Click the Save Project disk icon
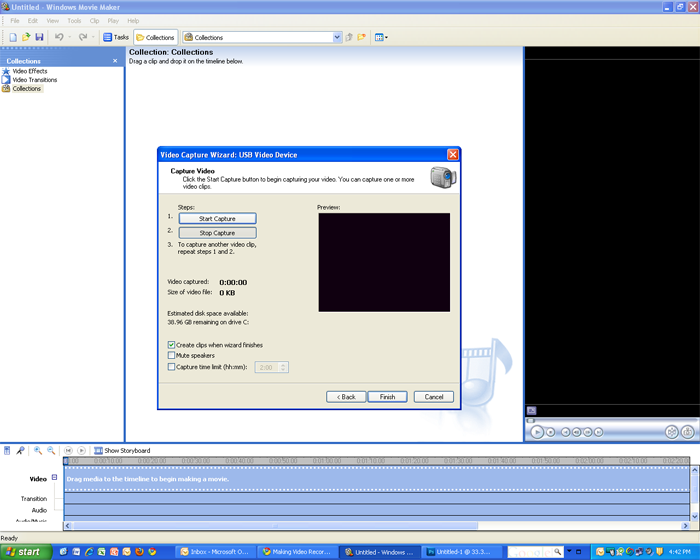This screenshot has width=700, height=560. [39, 37]
